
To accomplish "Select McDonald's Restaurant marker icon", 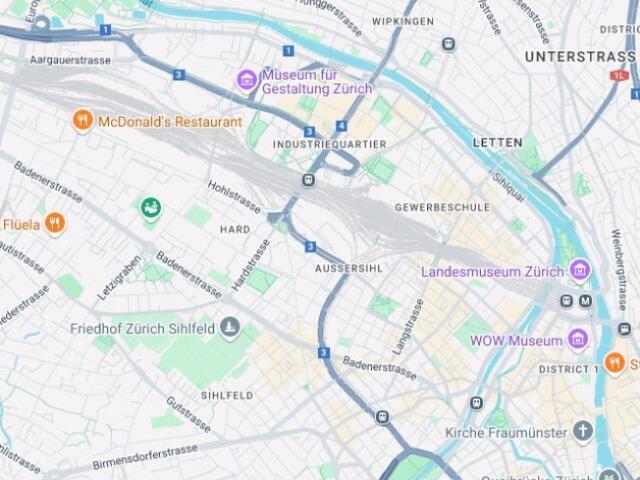I will tap(83, 120).
